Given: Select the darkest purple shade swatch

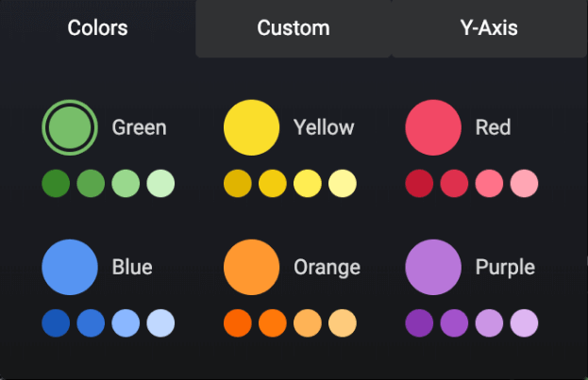Looking at the screenshot, I should click(x=419, y=323).
